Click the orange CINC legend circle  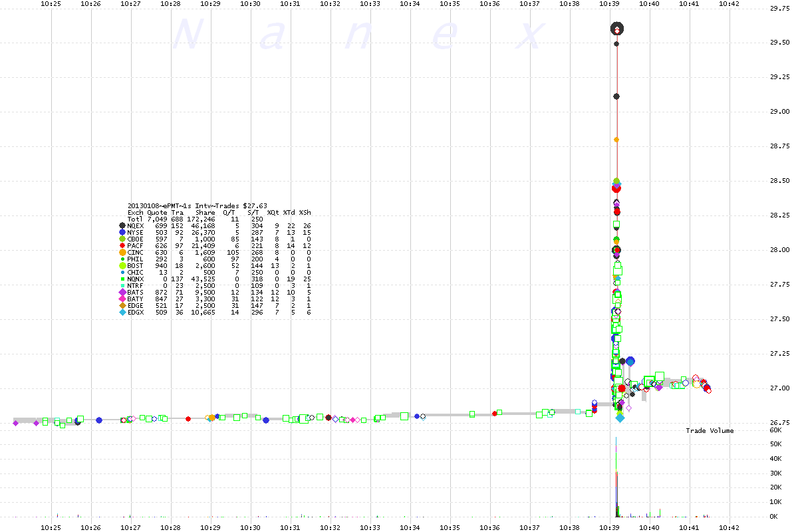[x=122, y=252]
